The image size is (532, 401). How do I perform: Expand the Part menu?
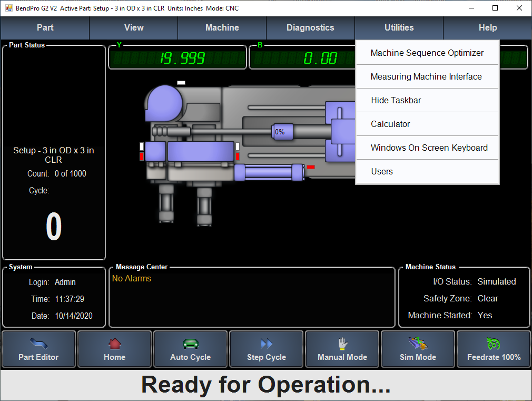(45, 28)
